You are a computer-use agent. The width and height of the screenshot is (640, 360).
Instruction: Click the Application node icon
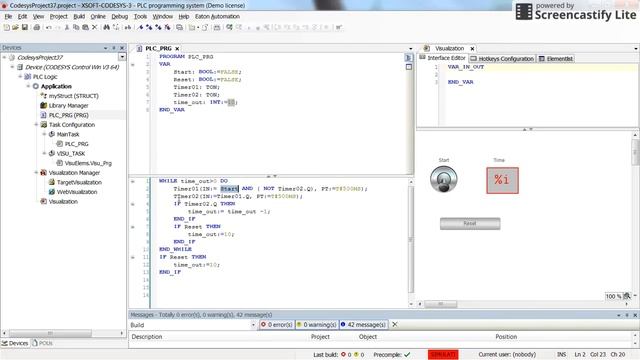(x=36, y=86)
